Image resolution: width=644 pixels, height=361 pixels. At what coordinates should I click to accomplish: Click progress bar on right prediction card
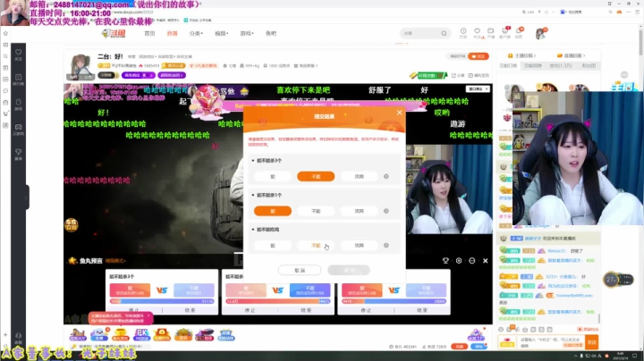click(394, 301)
